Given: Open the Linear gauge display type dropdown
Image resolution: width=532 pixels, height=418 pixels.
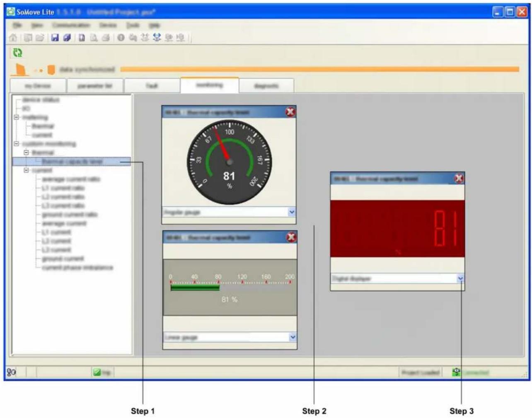Looking at the screenshot, I should point(293,337).
